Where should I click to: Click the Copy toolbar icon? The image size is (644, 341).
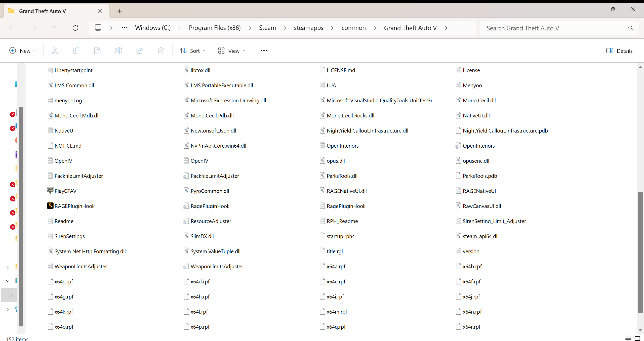pos(76,51)
